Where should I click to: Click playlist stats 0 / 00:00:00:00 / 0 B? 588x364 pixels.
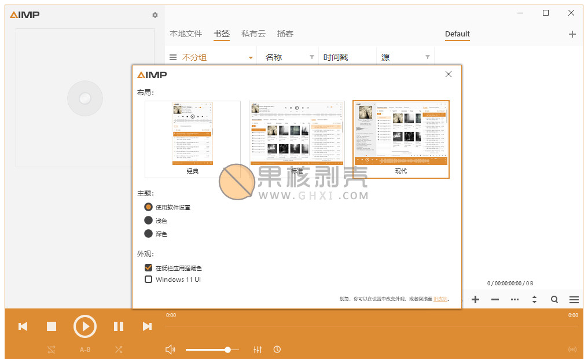tap(510, 284)
